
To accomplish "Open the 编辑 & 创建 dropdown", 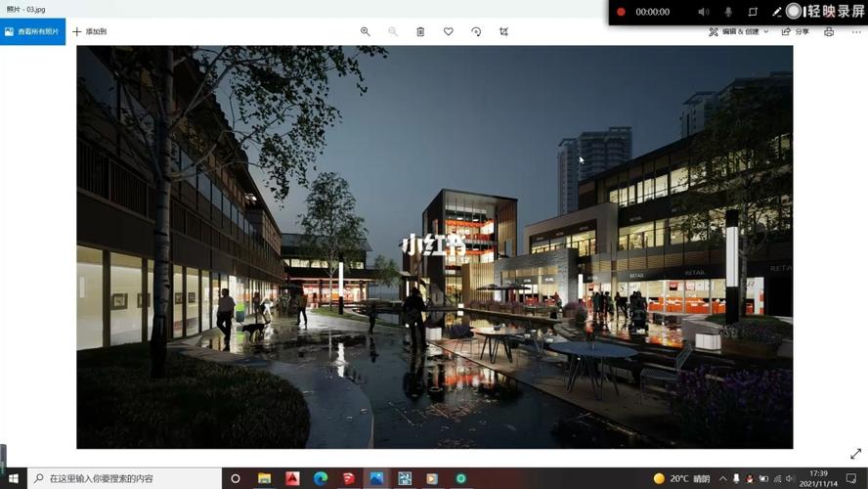I will tap(739, 31).
